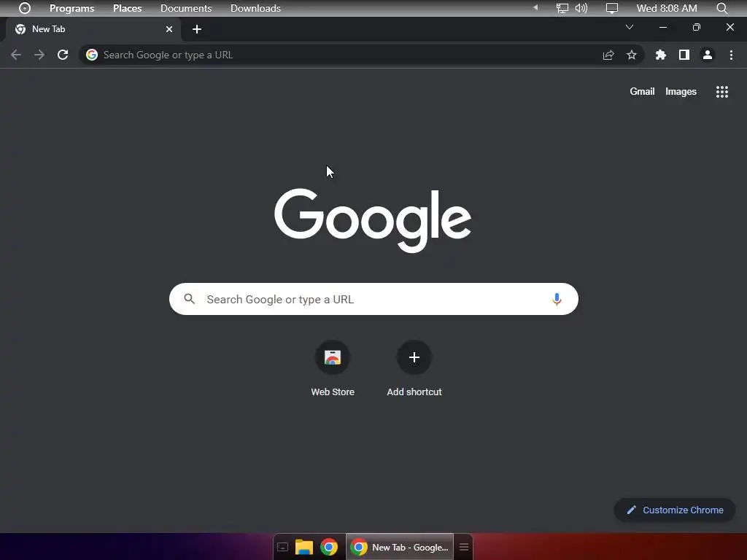Open the volume control icon

[581, 8]
